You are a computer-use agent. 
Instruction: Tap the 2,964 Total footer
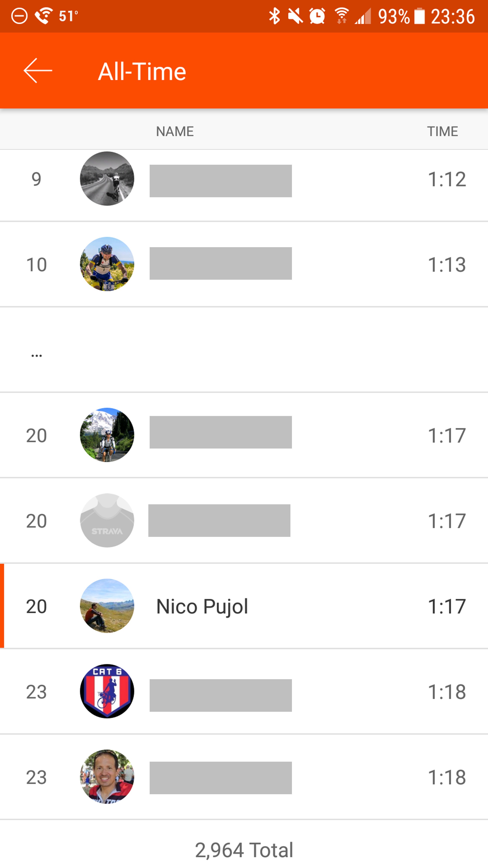coord(244,850)
